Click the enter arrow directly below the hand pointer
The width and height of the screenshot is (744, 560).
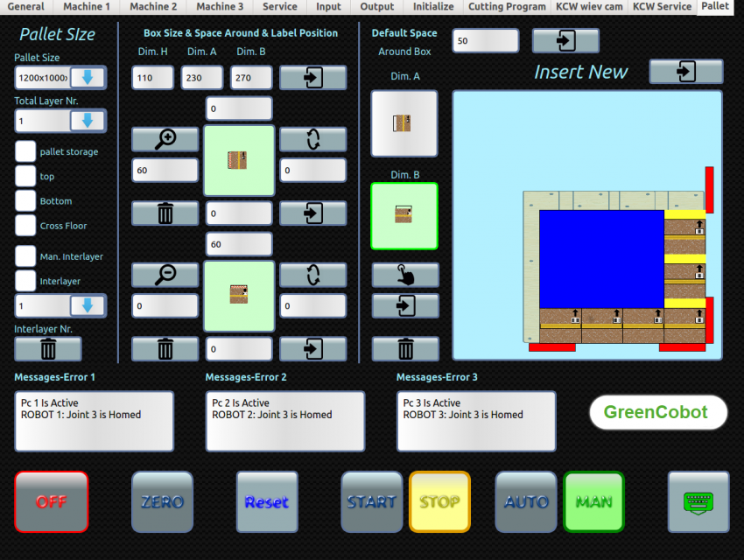tap(405, 306)
